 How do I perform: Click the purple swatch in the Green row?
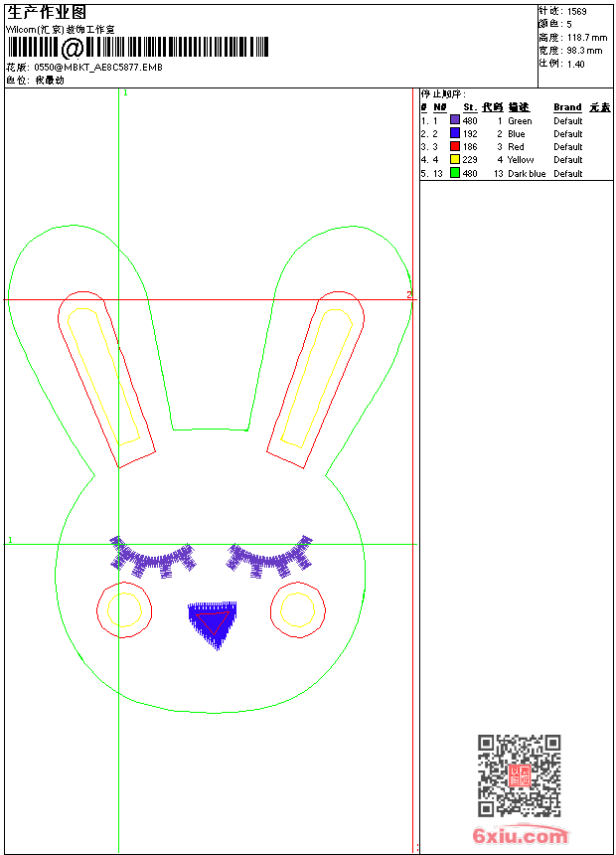point(455,119)
